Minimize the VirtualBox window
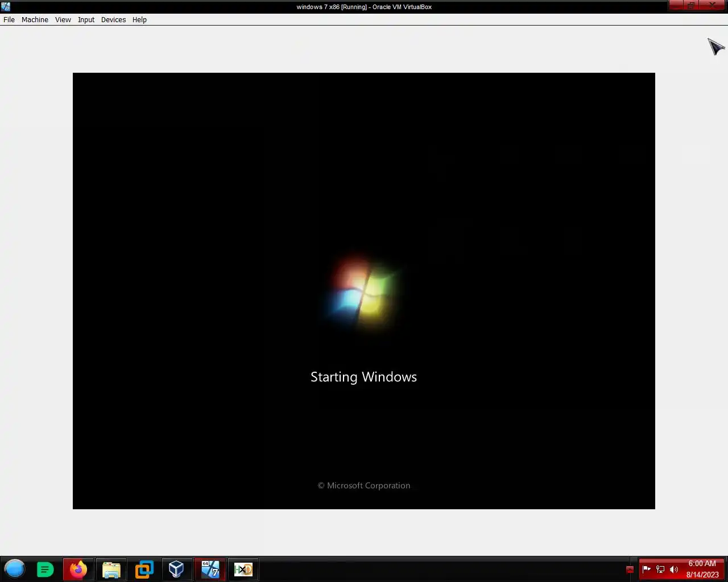This screenshot has height=582, width=728. pos(676,6)
